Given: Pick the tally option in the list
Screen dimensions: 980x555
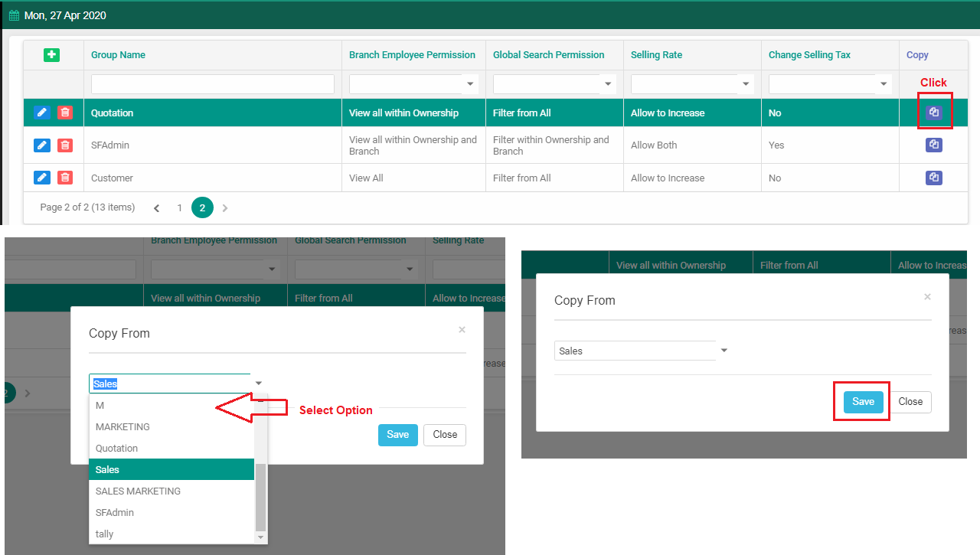Looking at the screenshot, I should pyautogui.click(x=105, y=534).
